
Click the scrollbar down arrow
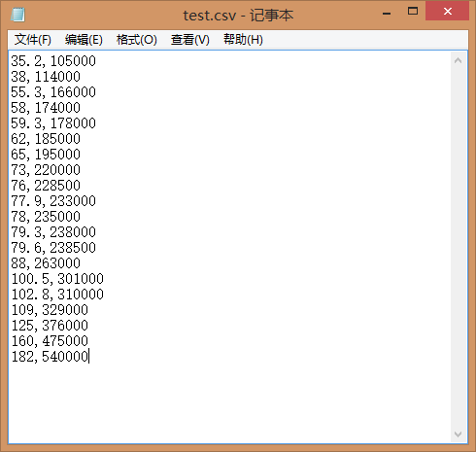tap(458, 434)
